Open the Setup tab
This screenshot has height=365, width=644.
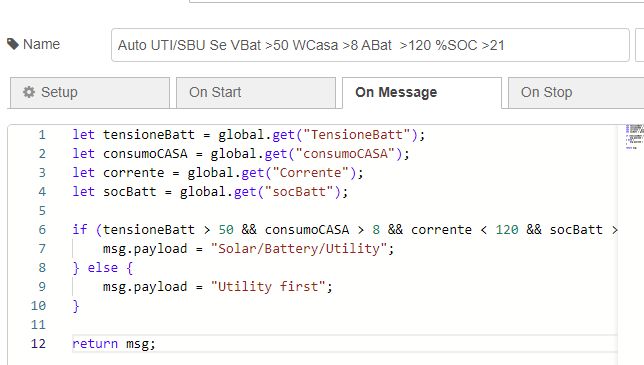(x=90, y=93)
